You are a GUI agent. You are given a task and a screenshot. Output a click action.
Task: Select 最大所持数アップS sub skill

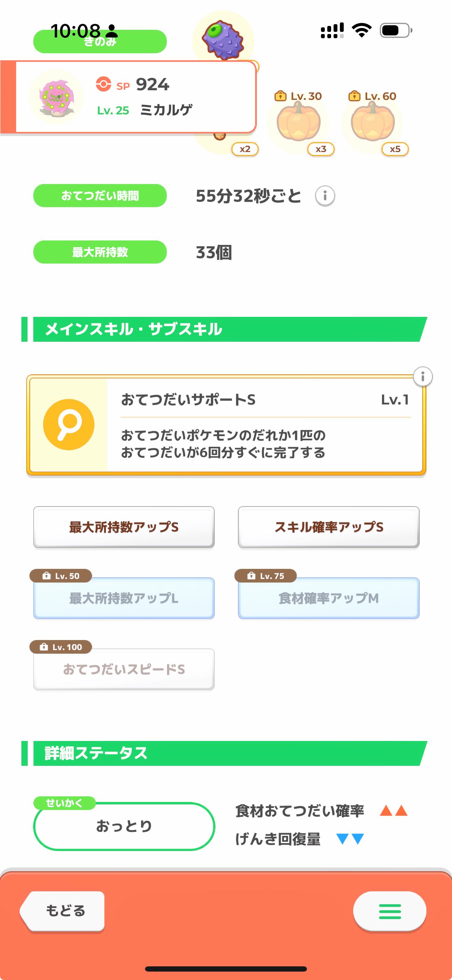[x=124, y=527]
